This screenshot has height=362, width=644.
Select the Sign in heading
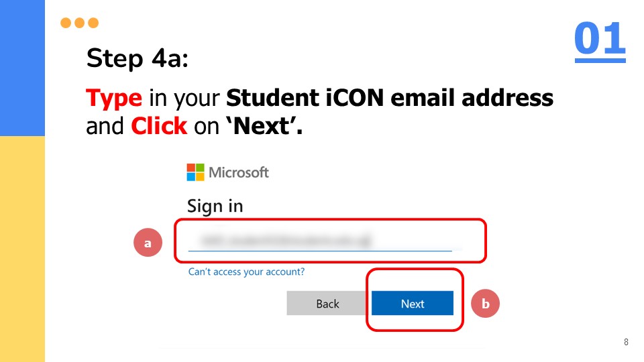click(215, 206)
